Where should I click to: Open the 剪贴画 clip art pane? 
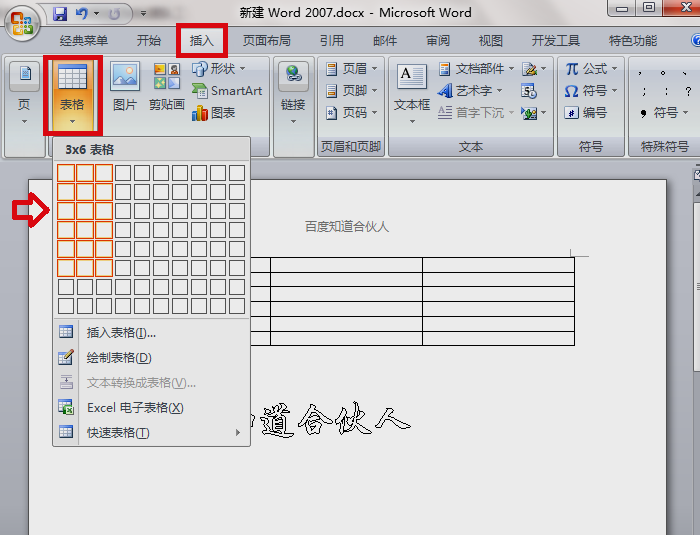[x=167, y=87]
